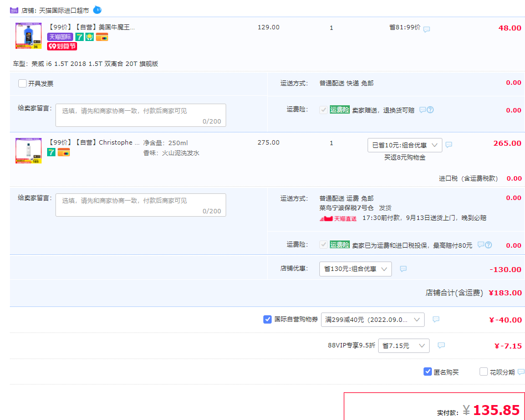Click the 275.00 unit price

coord(268,142)
